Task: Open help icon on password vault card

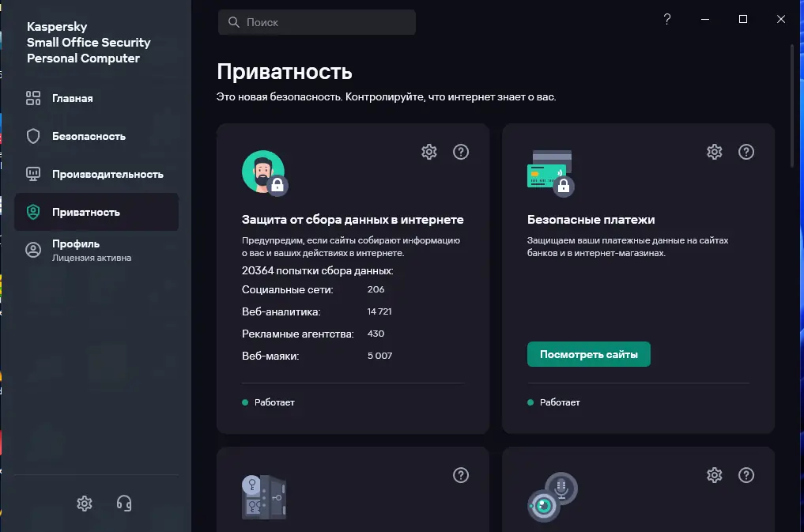Action: pos(461,475)
